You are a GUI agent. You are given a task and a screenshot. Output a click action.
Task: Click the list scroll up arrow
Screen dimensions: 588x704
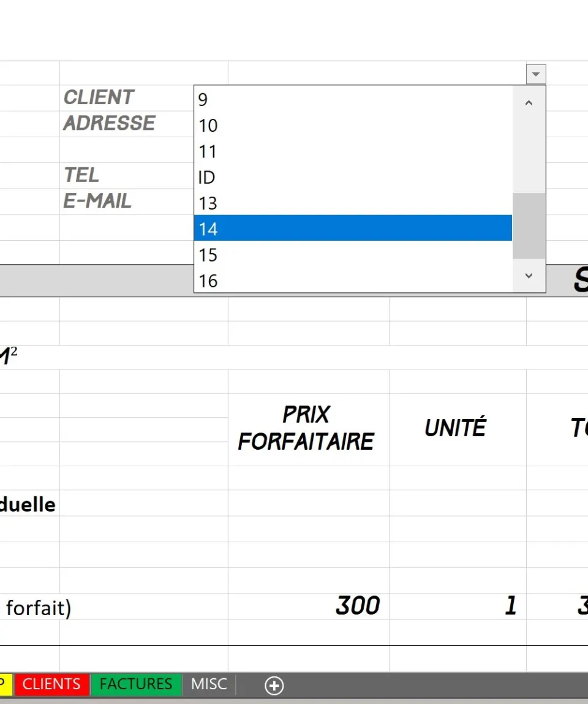pyautogui.click(x=529, y=104)
